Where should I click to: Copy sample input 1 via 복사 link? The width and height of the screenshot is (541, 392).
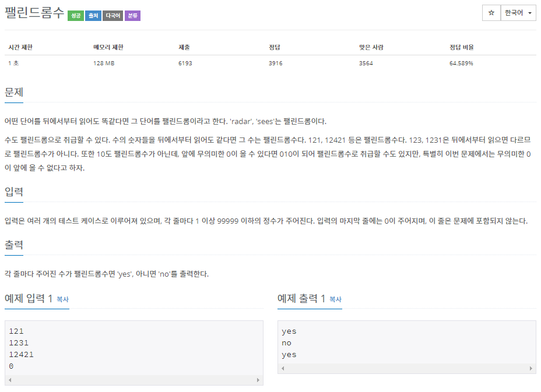coord(63,299)
